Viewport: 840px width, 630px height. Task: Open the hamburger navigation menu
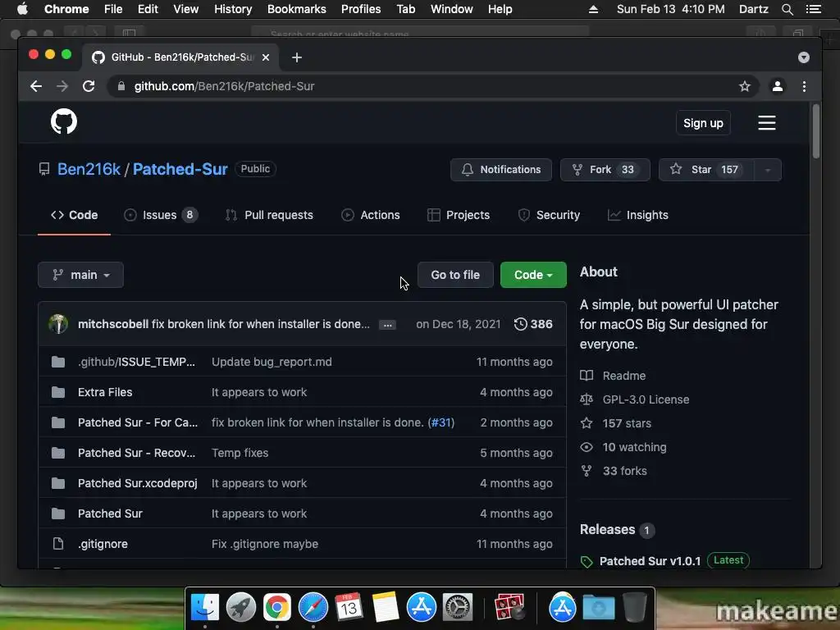click(767, 123)
